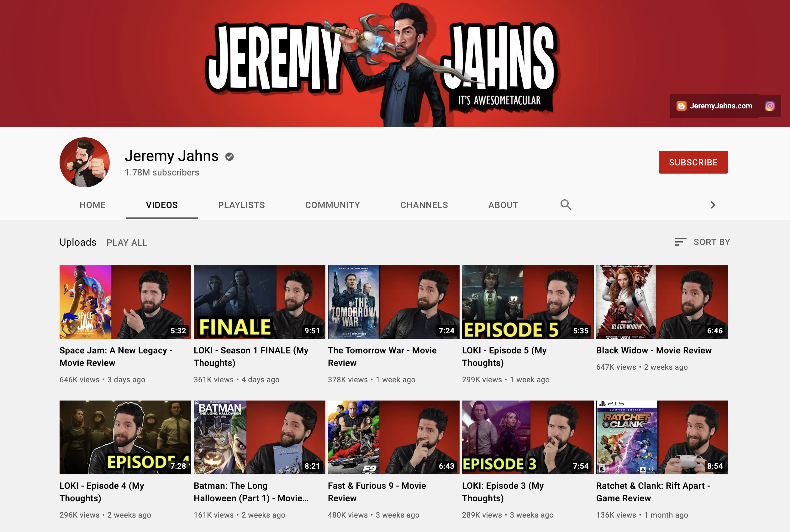Open the Community tab
The width and height of the screenshot is (790, 532).
point(332,205)
